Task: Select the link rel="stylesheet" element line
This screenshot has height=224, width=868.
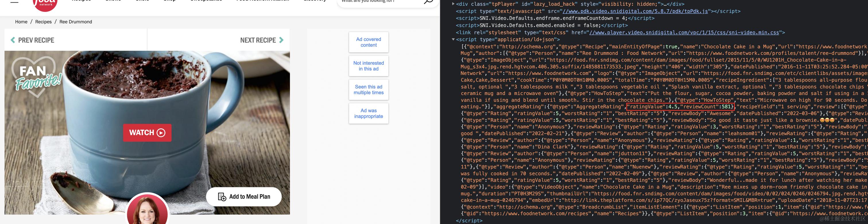Action: tap(620, 33)
